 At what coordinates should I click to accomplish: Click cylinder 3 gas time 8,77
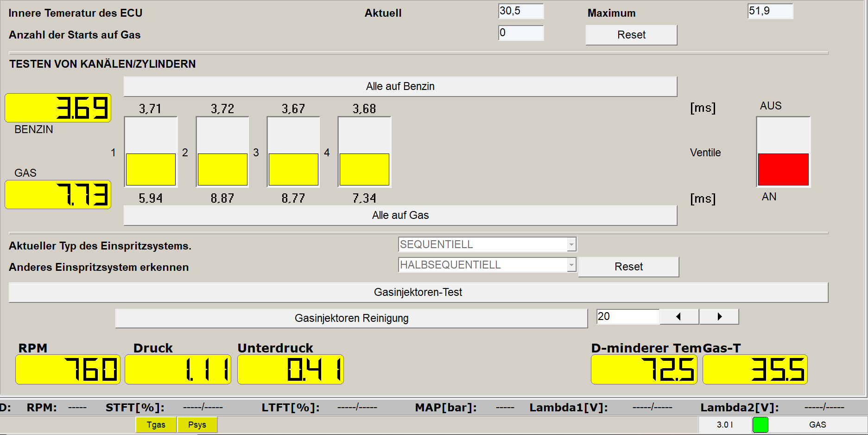tap(293, 198)
